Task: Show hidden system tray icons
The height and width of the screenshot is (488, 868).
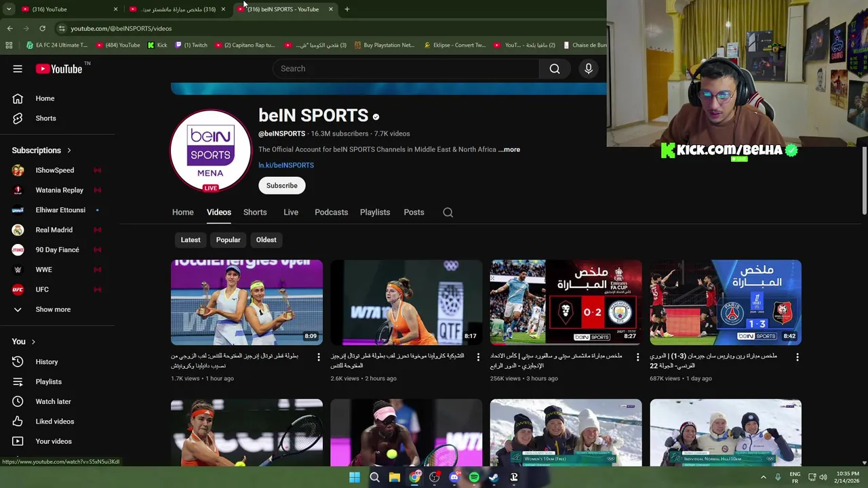Action: 764,477
